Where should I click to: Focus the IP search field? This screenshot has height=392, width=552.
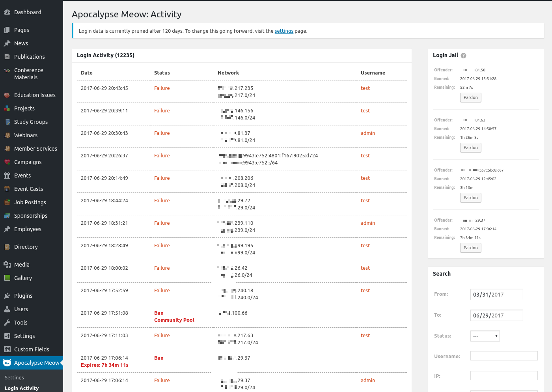(504, 375)
